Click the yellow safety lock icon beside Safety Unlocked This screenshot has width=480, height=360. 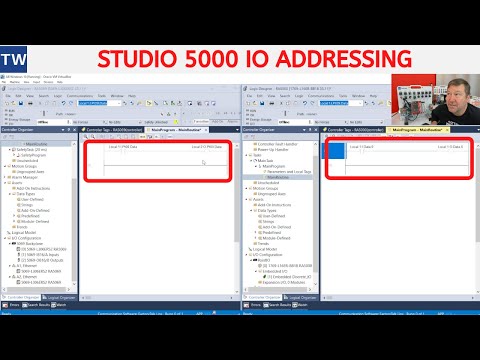coord(176,122)
